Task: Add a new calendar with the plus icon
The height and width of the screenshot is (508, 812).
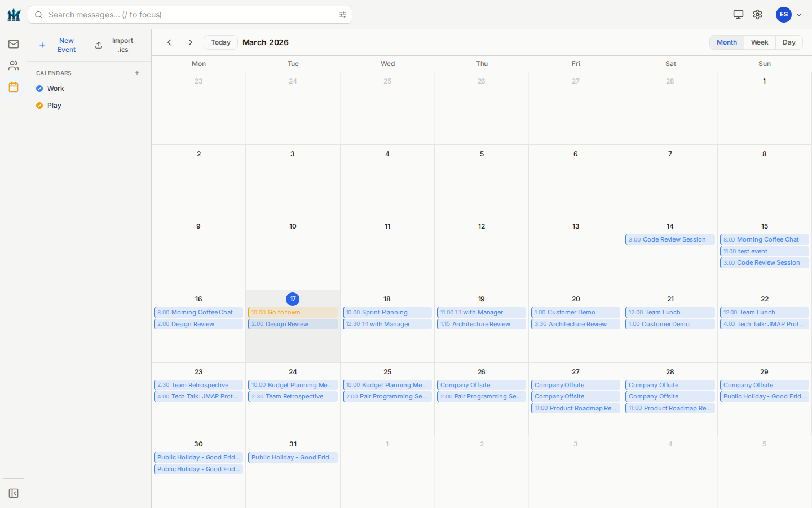Action: 137,73
